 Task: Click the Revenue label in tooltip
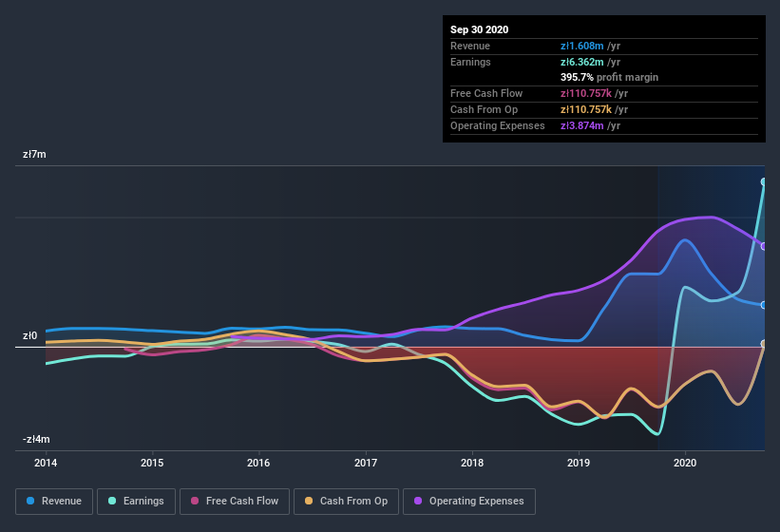[x=470, y=46]
